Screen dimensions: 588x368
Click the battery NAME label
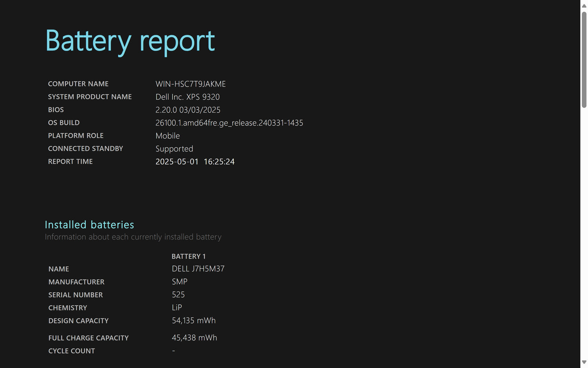pos(59,269)
